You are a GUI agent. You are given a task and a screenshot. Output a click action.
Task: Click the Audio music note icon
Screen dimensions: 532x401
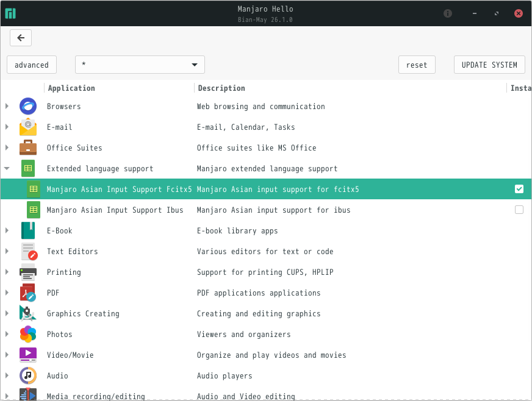[x=28, y=375]
